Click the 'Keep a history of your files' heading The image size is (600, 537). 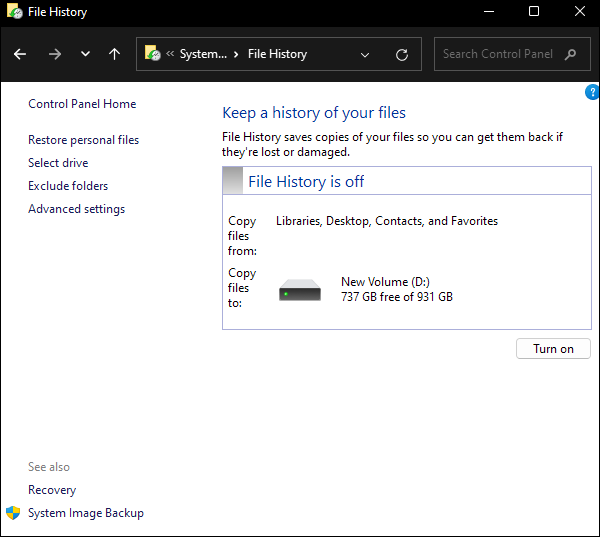click(314, 113)
